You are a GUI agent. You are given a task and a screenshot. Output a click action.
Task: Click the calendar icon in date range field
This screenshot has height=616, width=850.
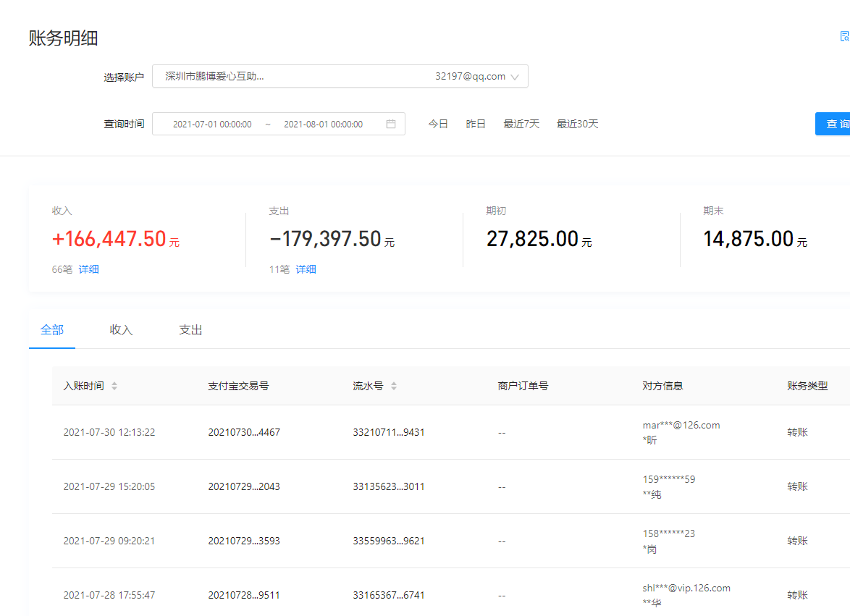click(391, 124)
